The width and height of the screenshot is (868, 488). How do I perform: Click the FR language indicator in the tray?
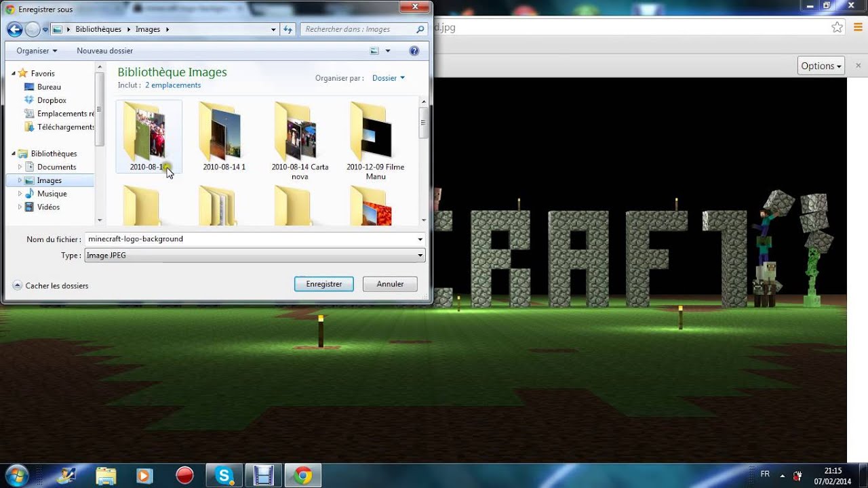click(x=765, y=474)
